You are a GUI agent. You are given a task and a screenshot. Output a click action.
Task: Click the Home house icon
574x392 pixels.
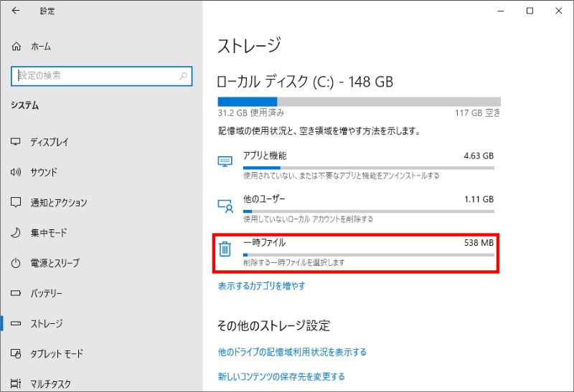click(16, 47)
